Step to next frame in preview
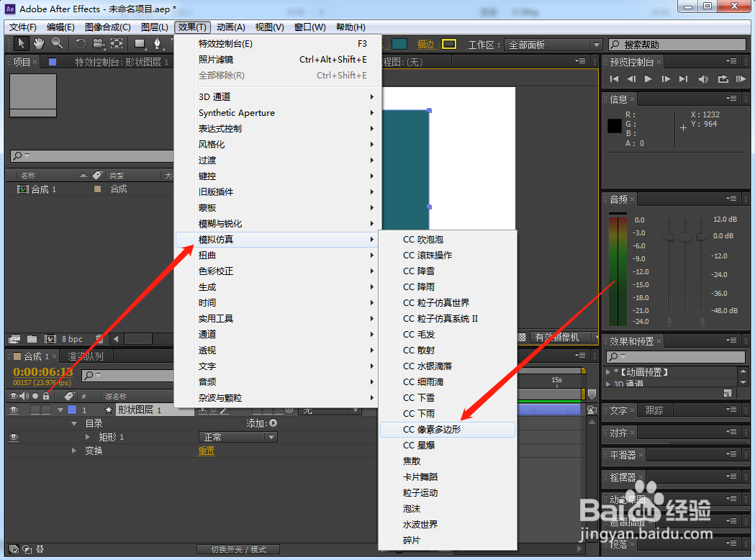 point(666,78)
